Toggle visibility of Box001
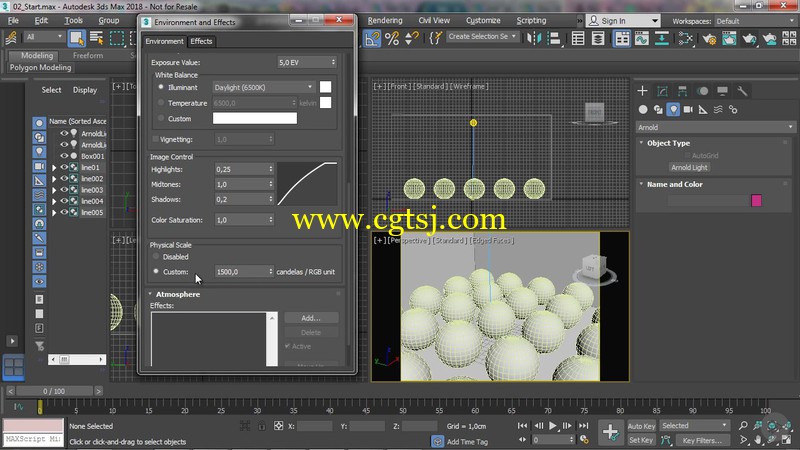 [64, 156]
